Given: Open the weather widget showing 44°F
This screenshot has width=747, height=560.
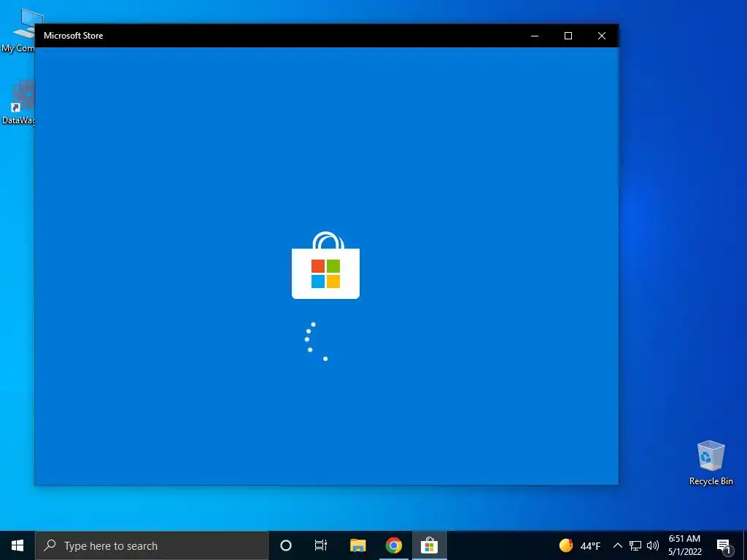Looking at the screenshot, I should [580, 545].
